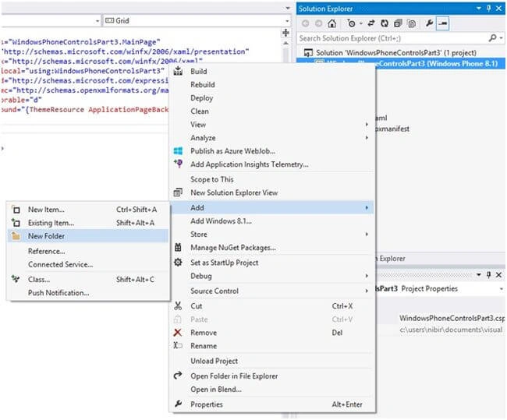Screen dimensions: 507x420
Task: Expand the Store submenu arrow
Action: (367, 235)
